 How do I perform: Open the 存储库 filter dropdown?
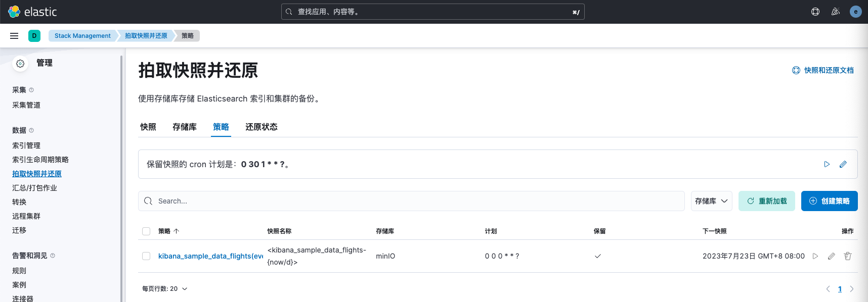[711, 201]
